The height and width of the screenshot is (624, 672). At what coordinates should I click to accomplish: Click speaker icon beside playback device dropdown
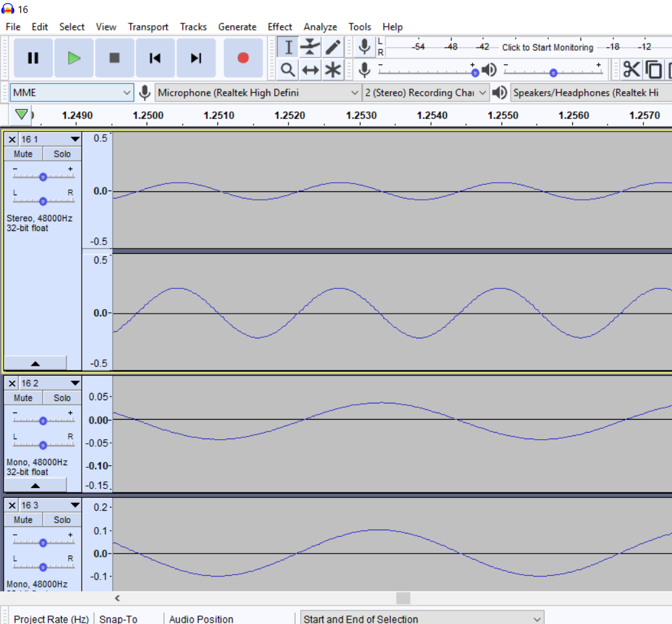[499, 92]
